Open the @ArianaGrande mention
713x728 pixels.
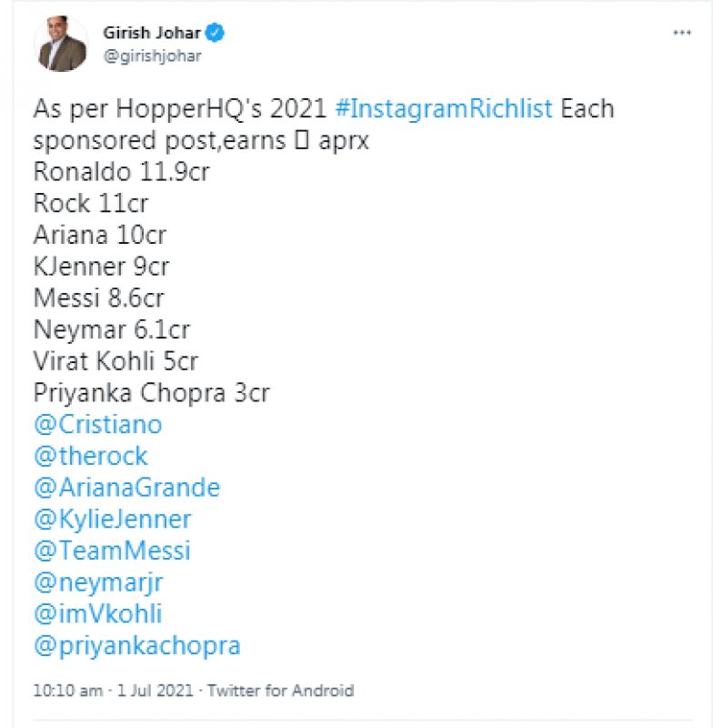click(x=126, y=488)
